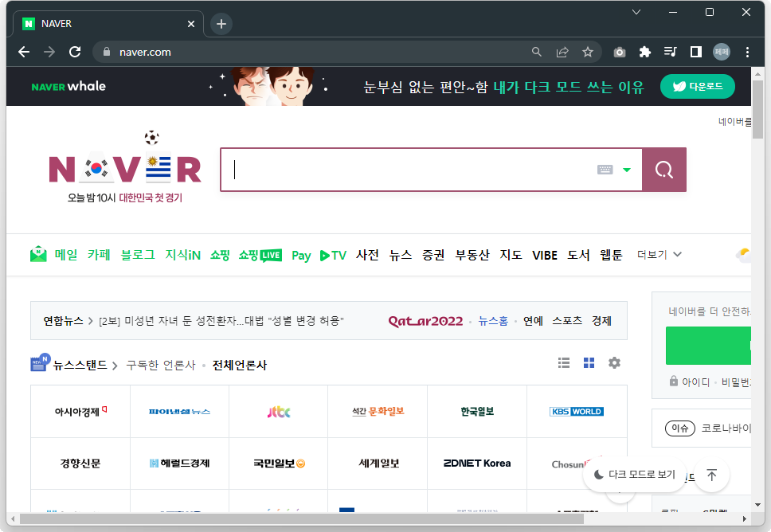
Task: Open 웹툰 in the service menu
Action: pyautogui.click(x=611, y=255)
